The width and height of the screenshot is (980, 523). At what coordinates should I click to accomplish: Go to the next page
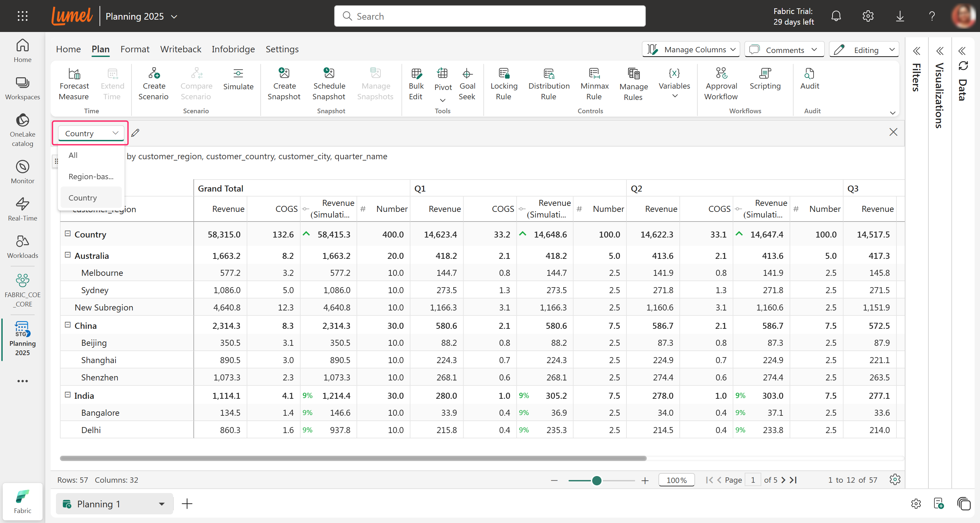tap(783, 480)
